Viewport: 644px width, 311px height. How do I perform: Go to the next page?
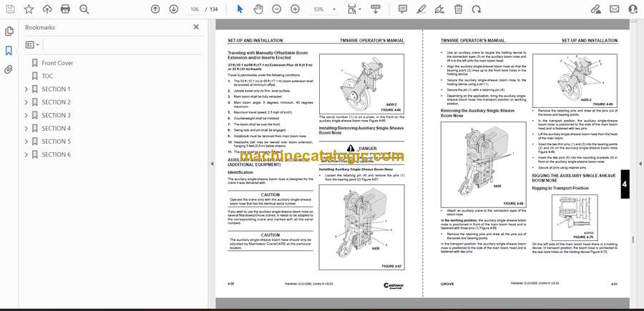(174, 9)
